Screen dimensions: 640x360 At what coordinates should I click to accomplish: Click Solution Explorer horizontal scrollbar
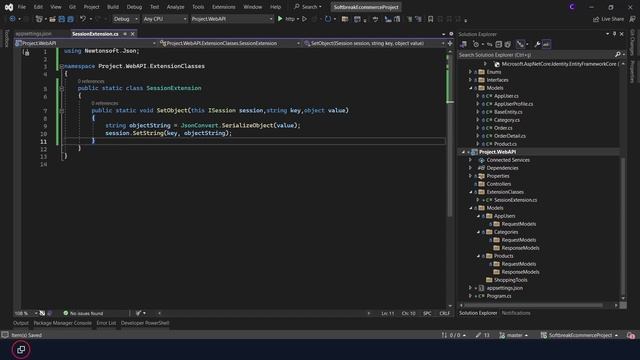pyautogui.click(x=533, y=305)
